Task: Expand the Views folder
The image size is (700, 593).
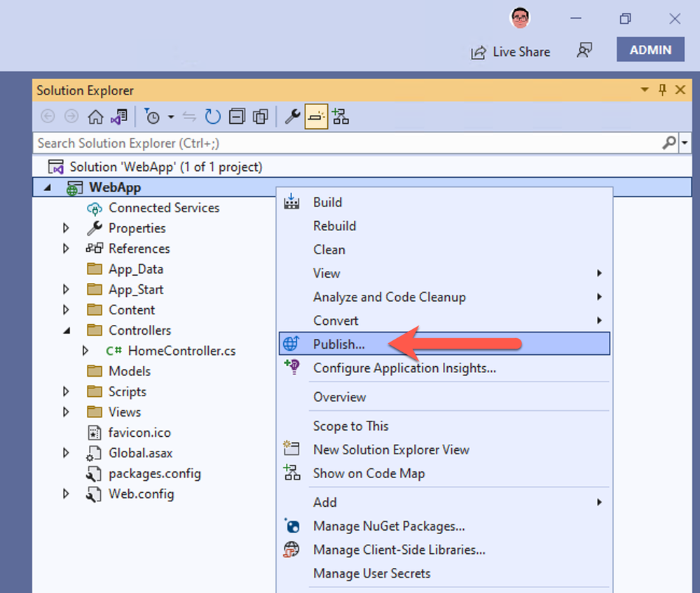Action: point(66,412)
